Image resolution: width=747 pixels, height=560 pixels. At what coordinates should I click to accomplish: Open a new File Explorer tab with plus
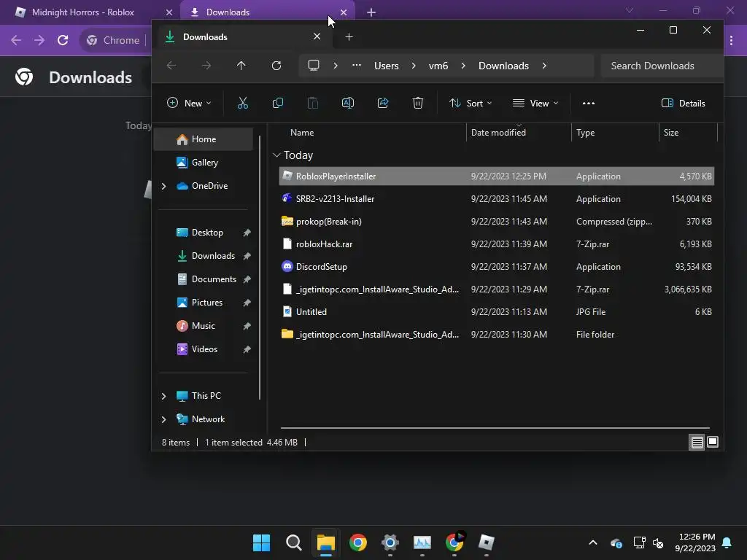click(x=349, y=37)
